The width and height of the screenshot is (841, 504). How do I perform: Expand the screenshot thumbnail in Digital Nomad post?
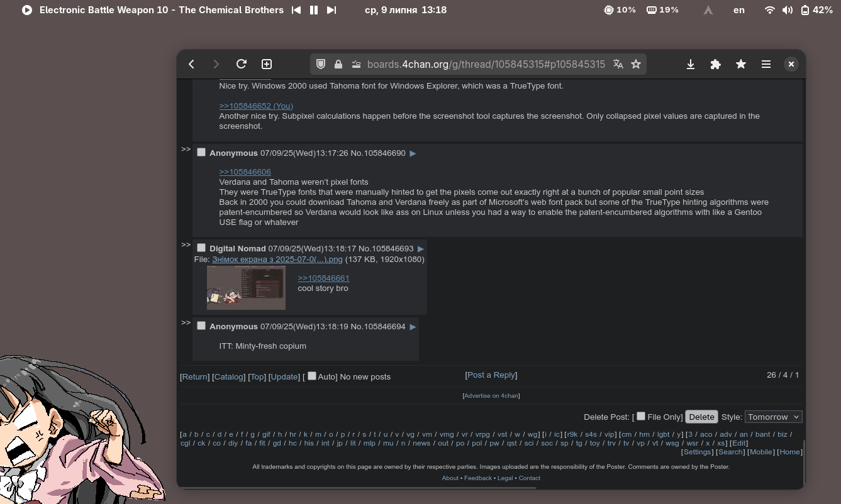[246, 288]
